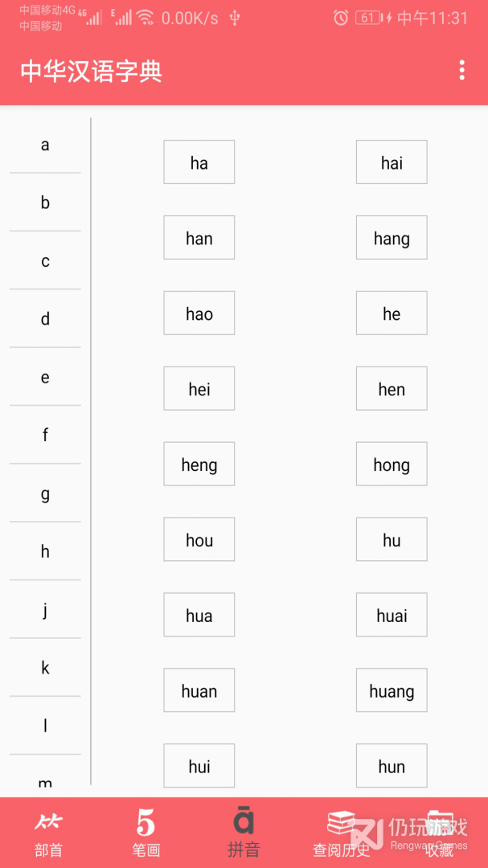Pick the hong pinyin entry
This screenshot has height=868, width=488.
point(392,464)
